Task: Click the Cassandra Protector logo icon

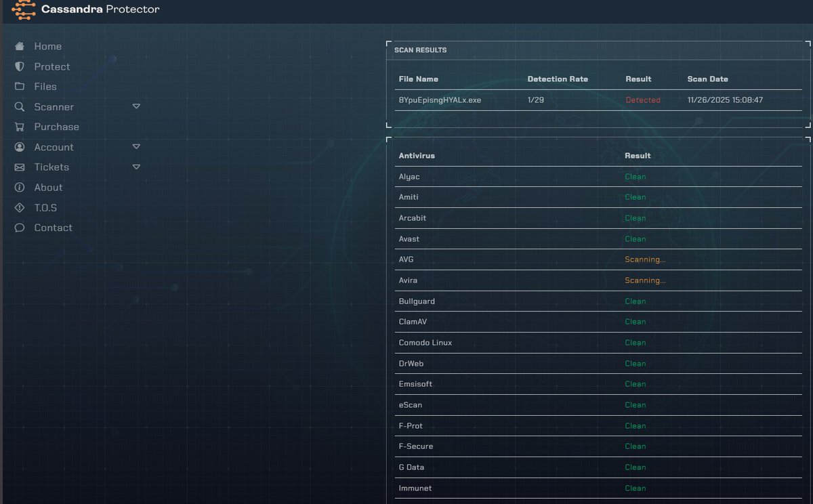Action: tap(24, 10)
